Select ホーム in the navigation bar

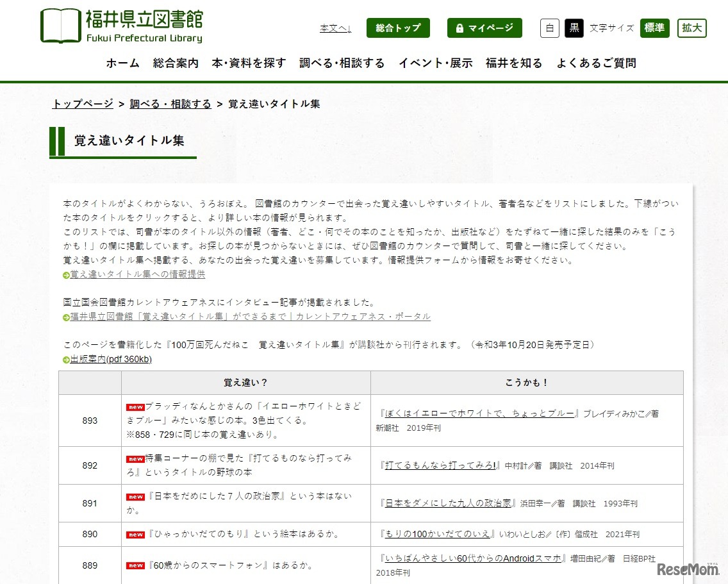coord(122,63)
